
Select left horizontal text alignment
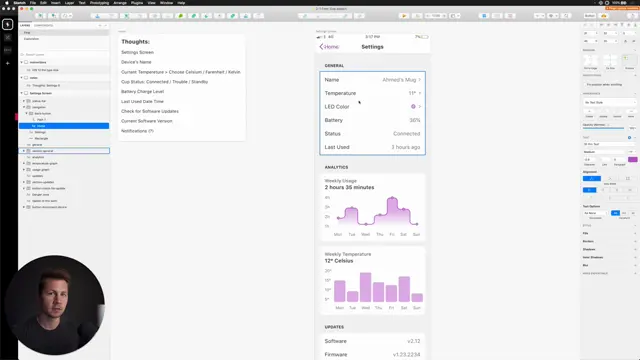click(589, 190)
